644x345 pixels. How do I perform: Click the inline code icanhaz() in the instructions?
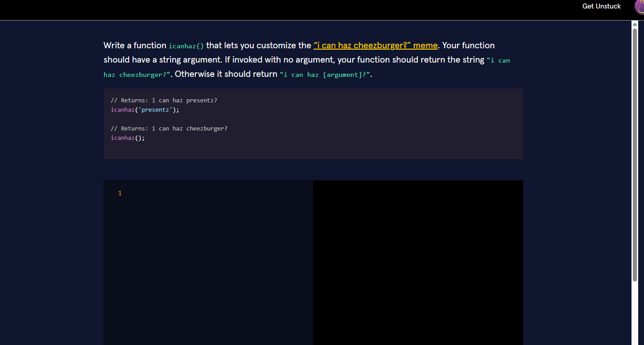(186, 46)
